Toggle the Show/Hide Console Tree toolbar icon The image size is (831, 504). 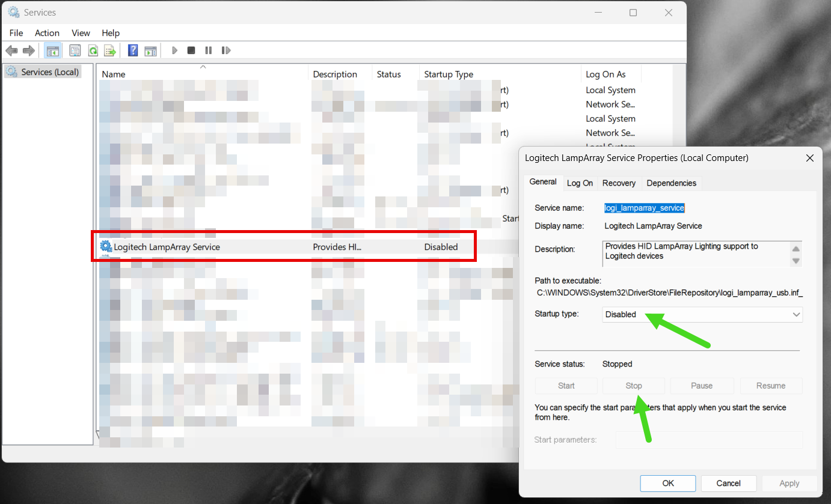(x=52, y=50)
